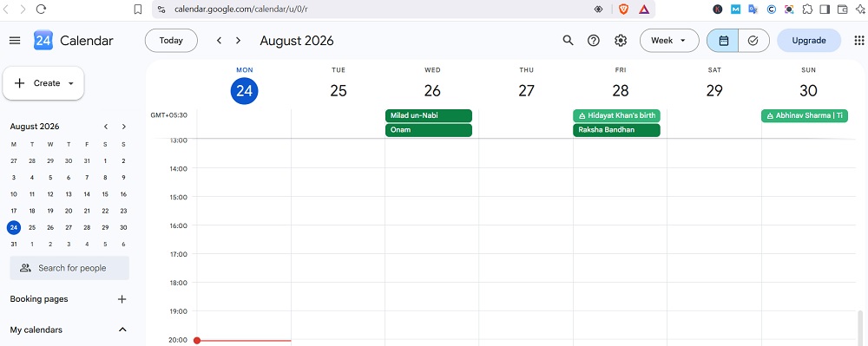The image size is (868, 346).
Task: Open the main menu hamburger icon
Action: (x=15, y=41)
